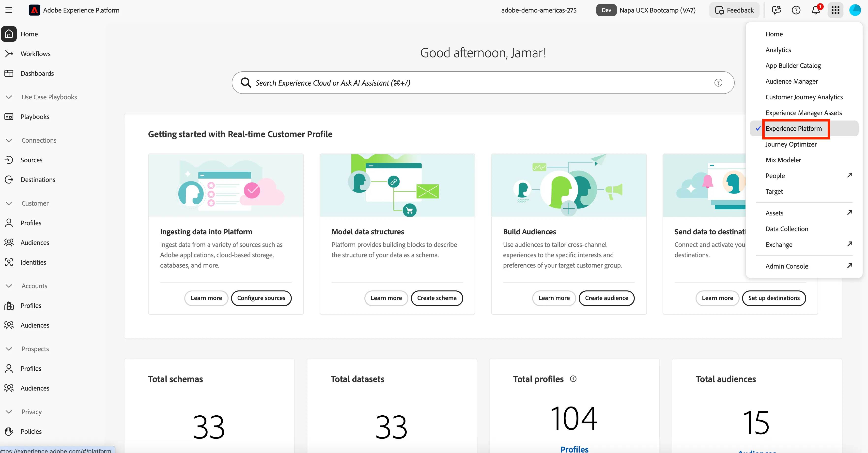Open the user profile avatar
Screen dimensions: 868x453
pyautogui.click(x=855, y=10)
